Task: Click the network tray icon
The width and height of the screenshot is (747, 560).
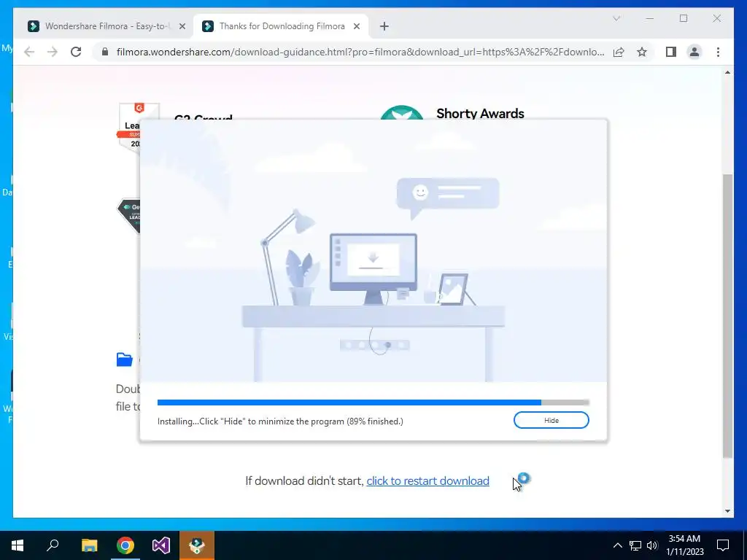Action: coord(635,545)
